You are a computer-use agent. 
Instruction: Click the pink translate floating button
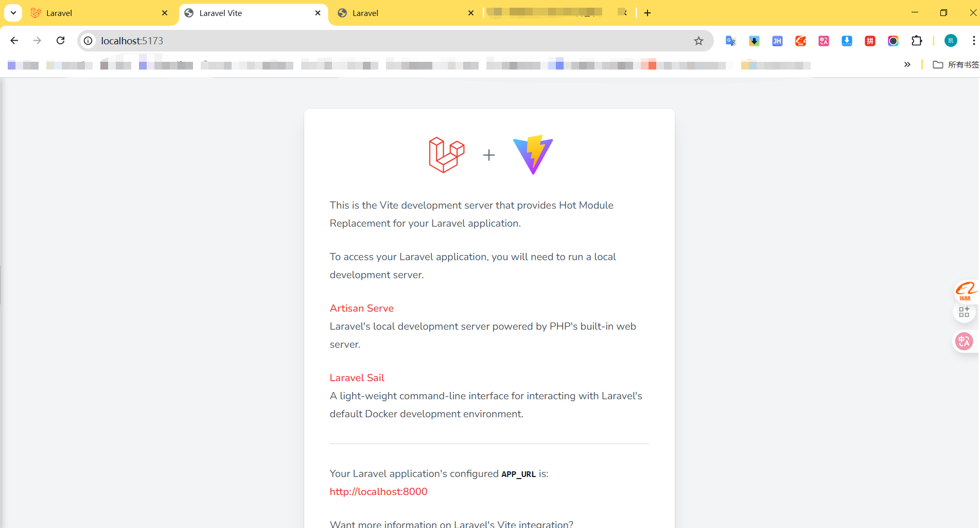(964, 341)
